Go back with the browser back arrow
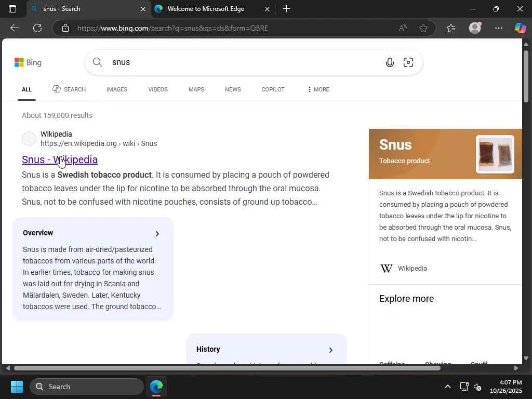Screen dimensions: 532x399 14,28
